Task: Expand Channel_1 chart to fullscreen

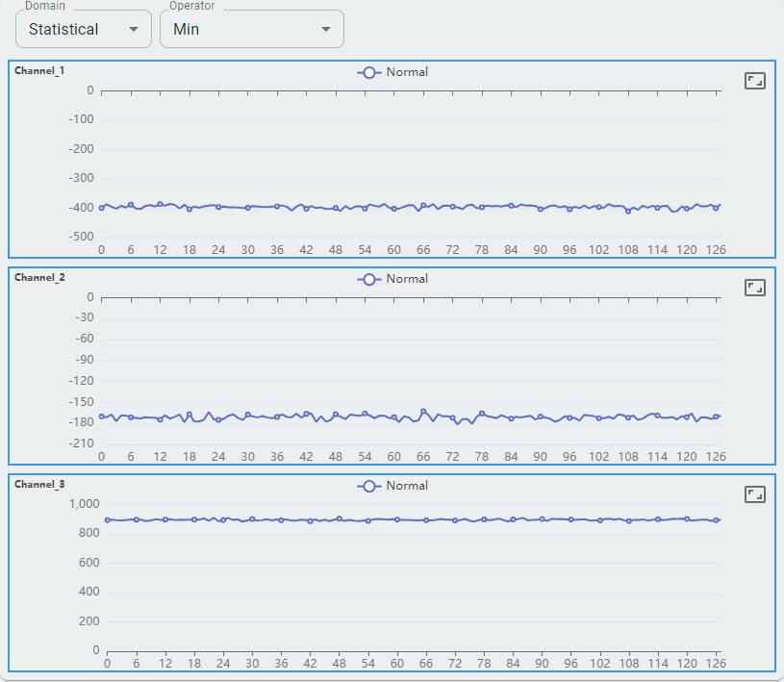Action: (x=755, y=81)
